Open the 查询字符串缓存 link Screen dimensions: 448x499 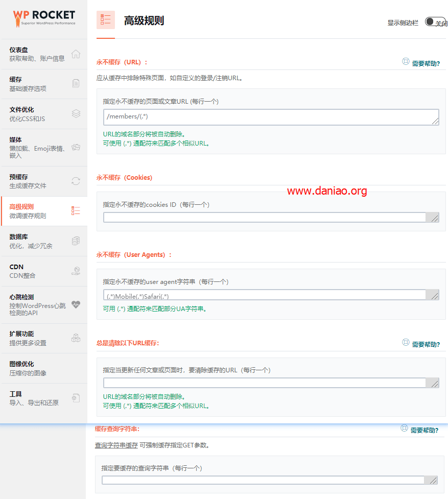click(116, 445)
